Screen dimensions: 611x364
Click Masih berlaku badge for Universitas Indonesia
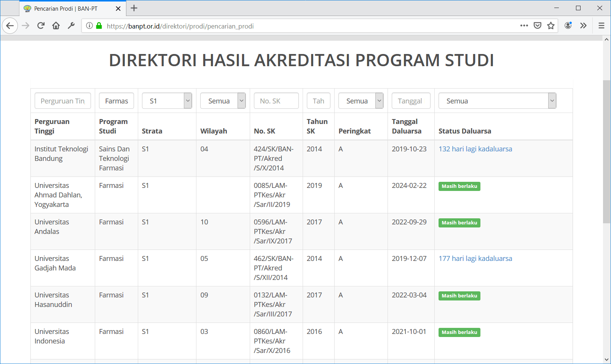pyautogui.click(x=459, y=332)
